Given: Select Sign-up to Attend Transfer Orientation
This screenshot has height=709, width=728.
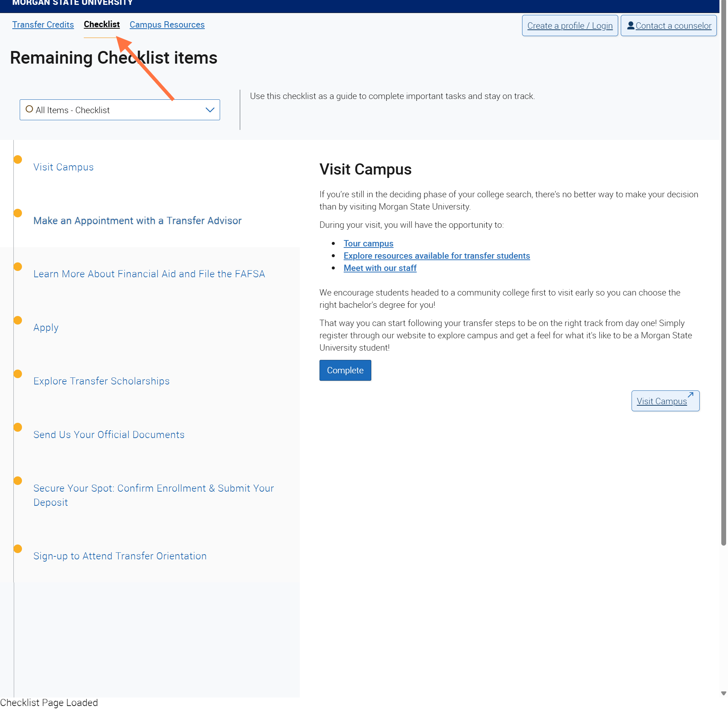Looking at the screenshot, I should (x=120, y=556).
